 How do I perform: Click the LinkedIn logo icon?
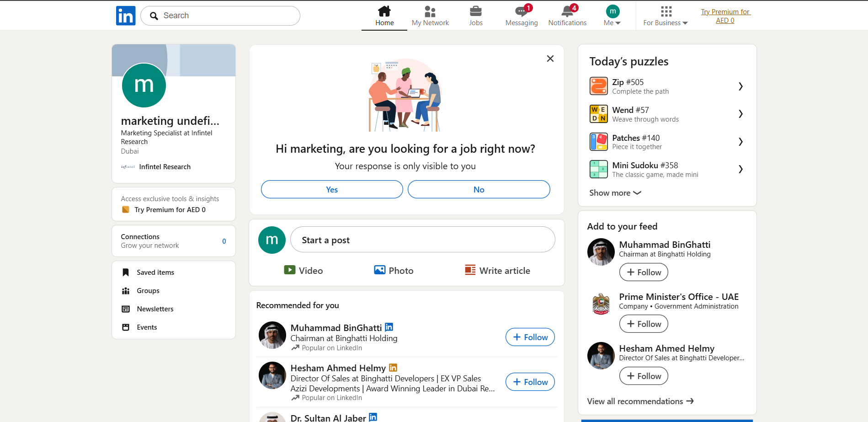tap(126, 16)
